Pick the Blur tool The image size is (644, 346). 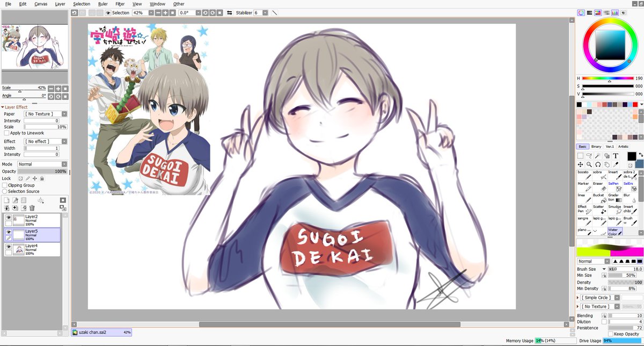630,199
